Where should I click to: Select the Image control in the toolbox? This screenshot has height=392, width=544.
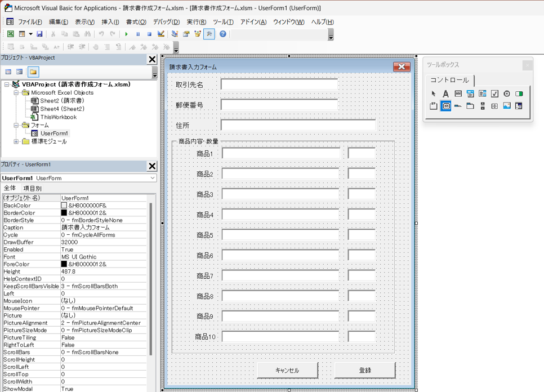tap(507, 106)
